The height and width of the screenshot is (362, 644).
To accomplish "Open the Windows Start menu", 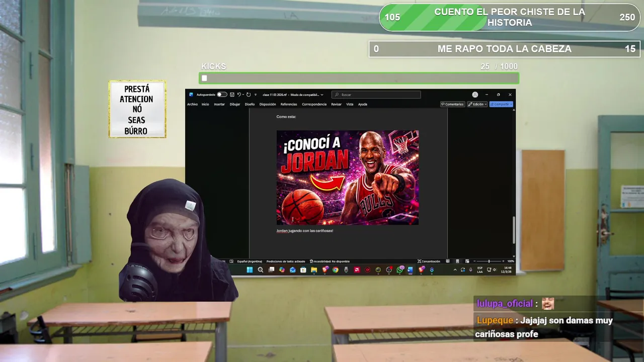I will 250,270.
